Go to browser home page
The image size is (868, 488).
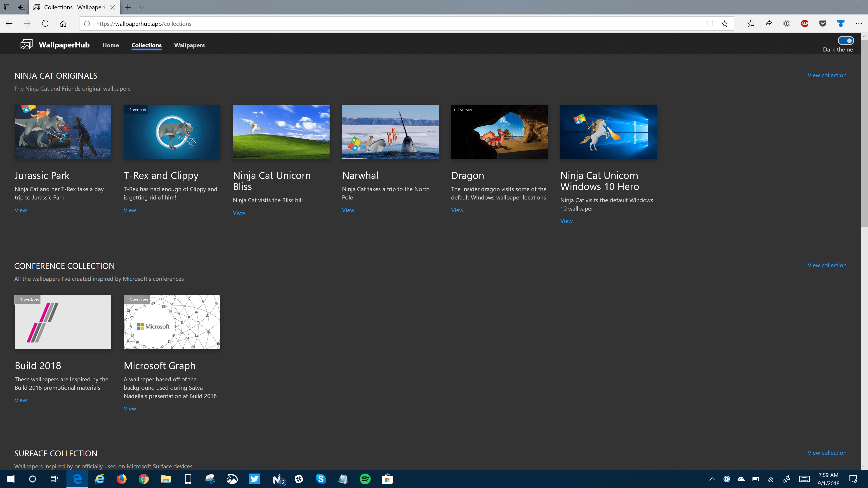point(63,23)
